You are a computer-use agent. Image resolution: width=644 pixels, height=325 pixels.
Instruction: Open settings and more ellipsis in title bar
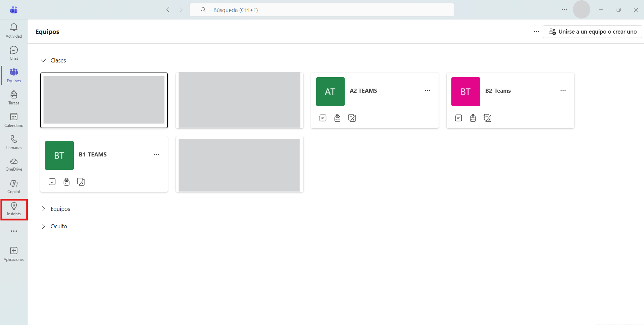[564, 10]
